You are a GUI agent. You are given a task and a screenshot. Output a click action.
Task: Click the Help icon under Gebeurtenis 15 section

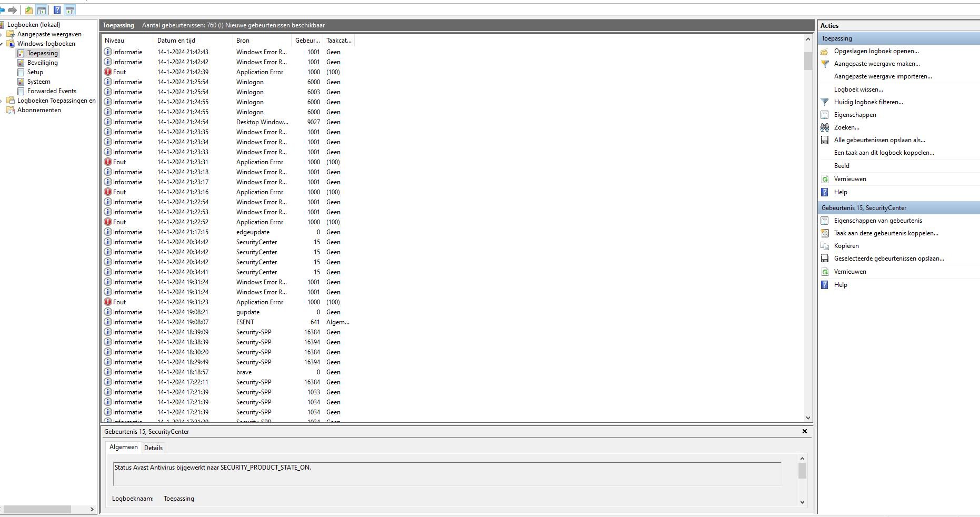point(825,285)
